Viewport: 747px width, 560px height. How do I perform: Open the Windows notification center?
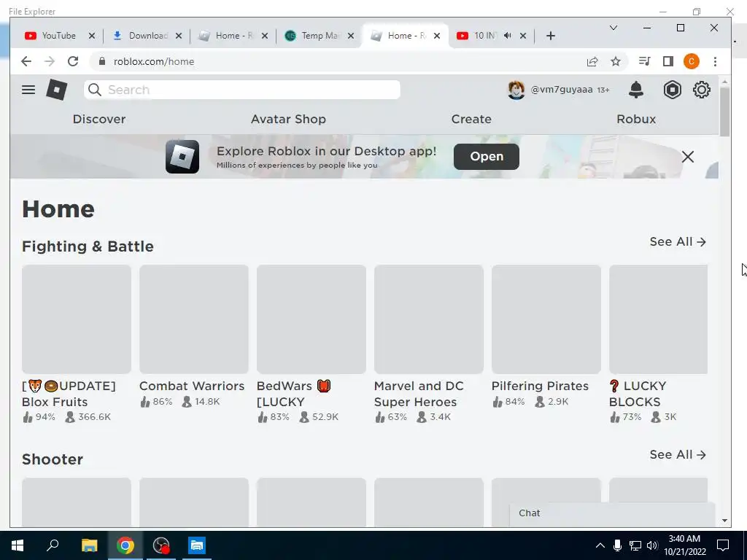[723, 545]
